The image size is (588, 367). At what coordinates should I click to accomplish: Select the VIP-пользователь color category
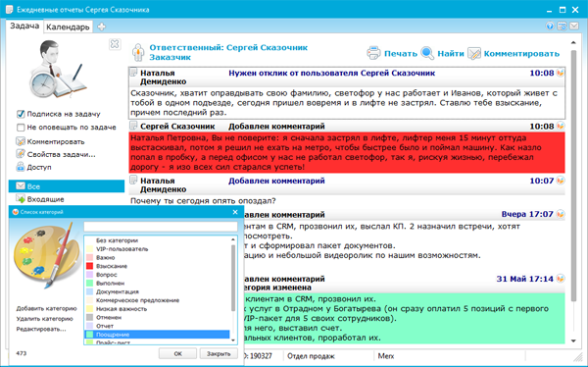158,249
